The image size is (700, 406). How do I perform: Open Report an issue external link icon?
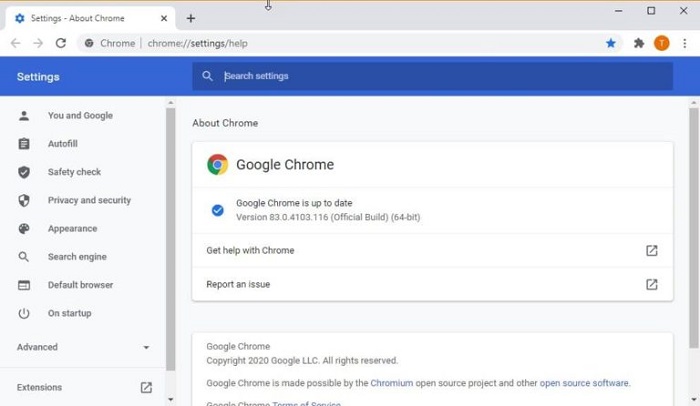[651, 284]
